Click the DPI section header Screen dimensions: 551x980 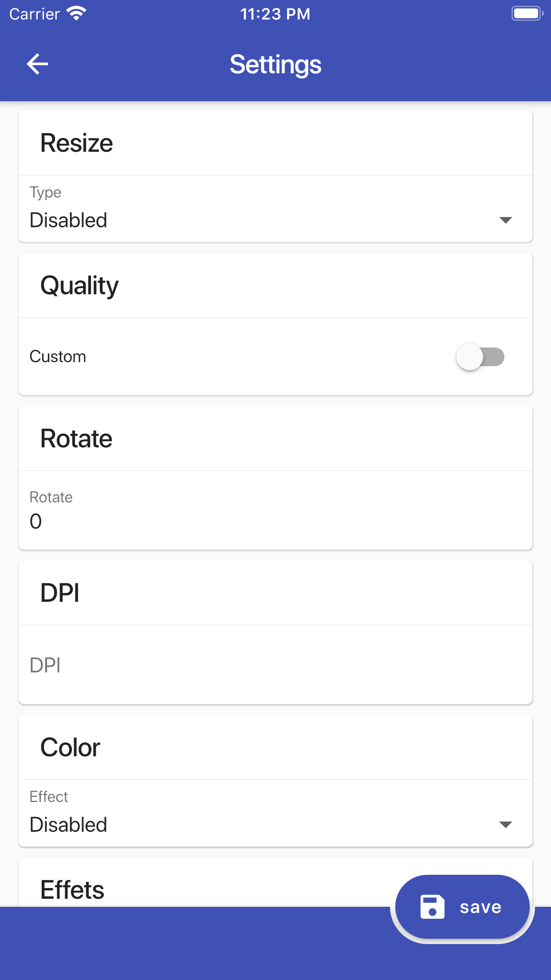[x=59, y=592]
